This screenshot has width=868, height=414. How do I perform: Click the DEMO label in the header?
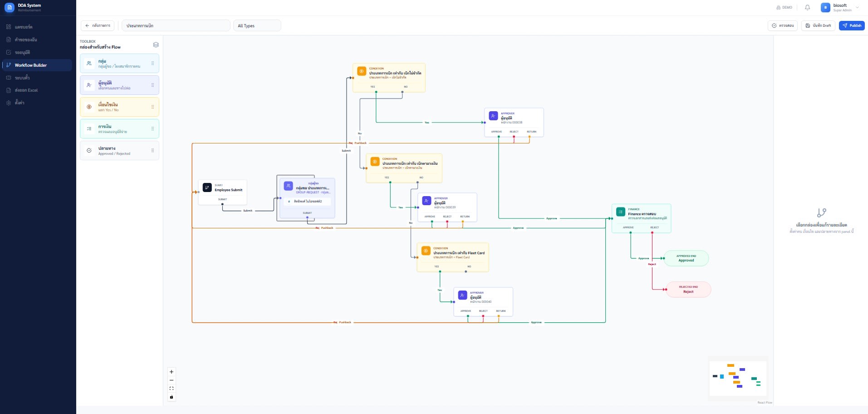784,7
